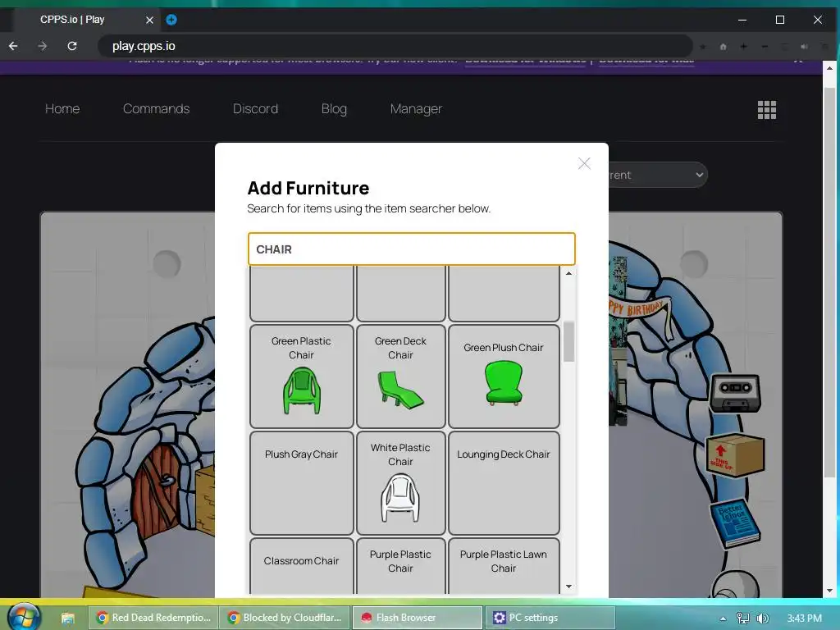This screenshot has width=840, height=630.
Task: Focus the CHAIR furniture search field
Action: tap(412, 249)
